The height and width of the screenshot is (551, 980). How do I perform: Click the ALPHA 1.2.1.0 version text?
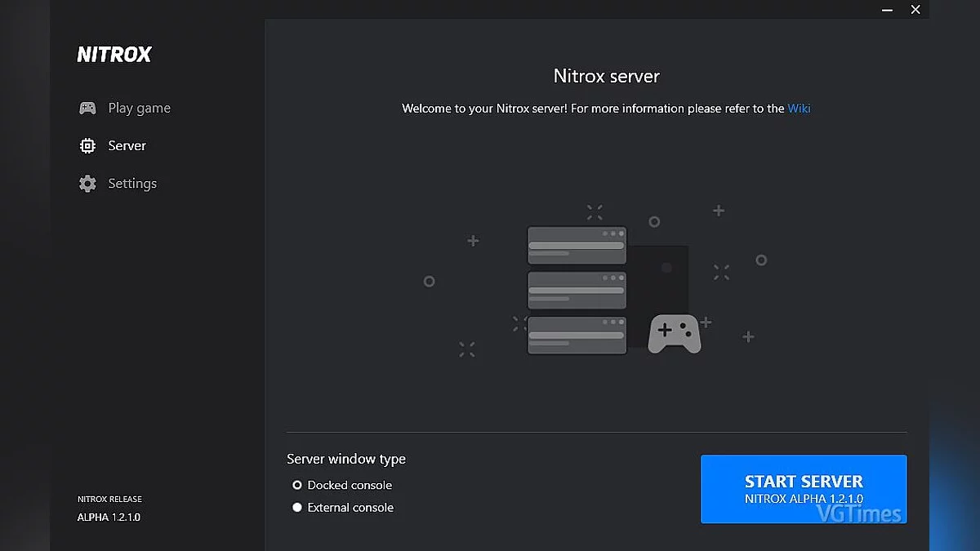(x=109, y=518)
